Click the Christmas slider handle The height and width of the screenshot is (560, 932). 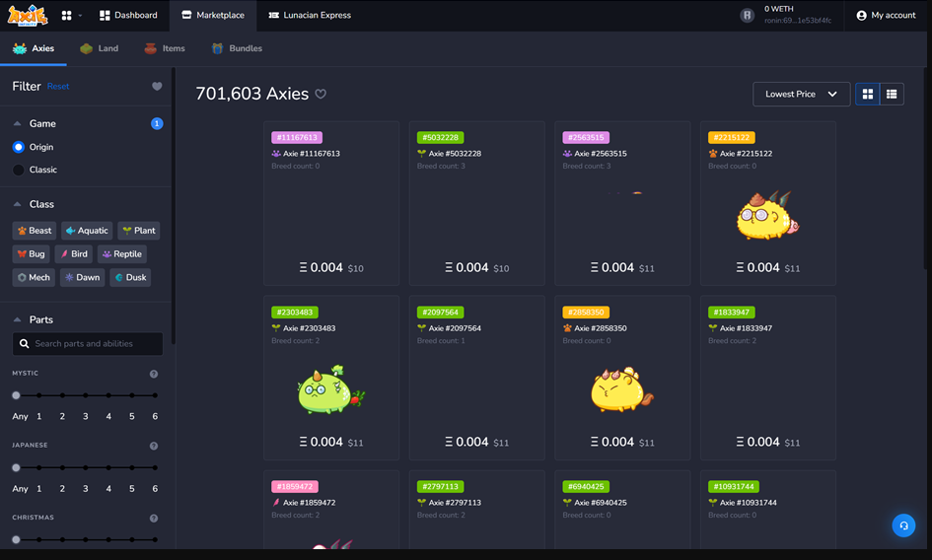[16, 539]
